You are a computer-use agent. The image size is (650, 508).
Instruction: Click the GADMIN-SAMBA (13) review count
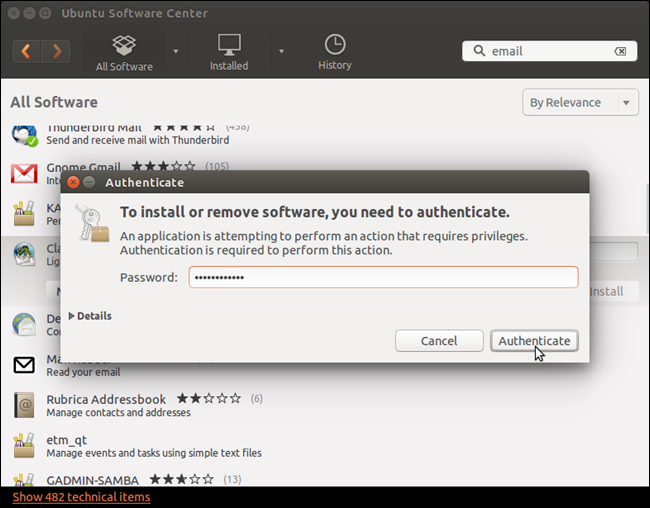tap(232, 480)
